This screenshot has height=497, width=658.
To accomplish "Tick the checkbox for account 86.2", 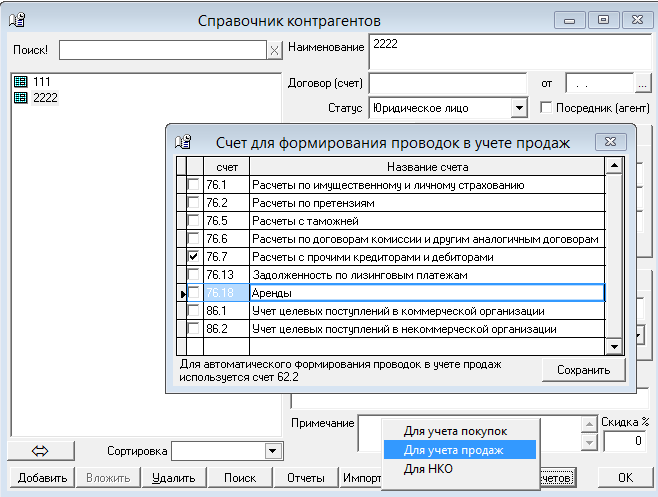I will pos(193,329).
